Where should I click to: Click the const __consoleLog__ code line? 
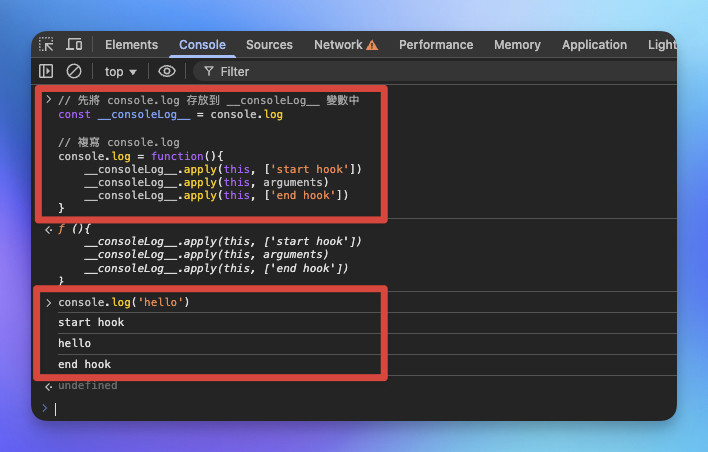point(170,114)
